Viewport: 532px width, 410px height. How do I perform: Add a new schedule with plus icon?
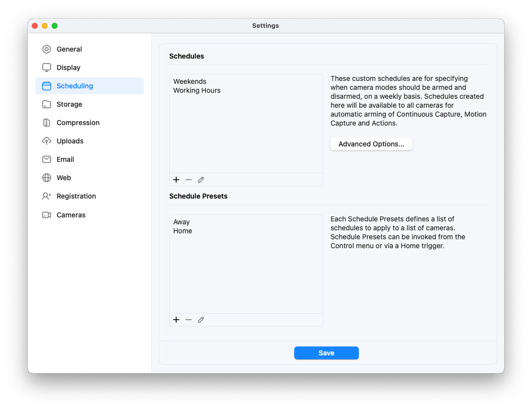pos(176,180)
